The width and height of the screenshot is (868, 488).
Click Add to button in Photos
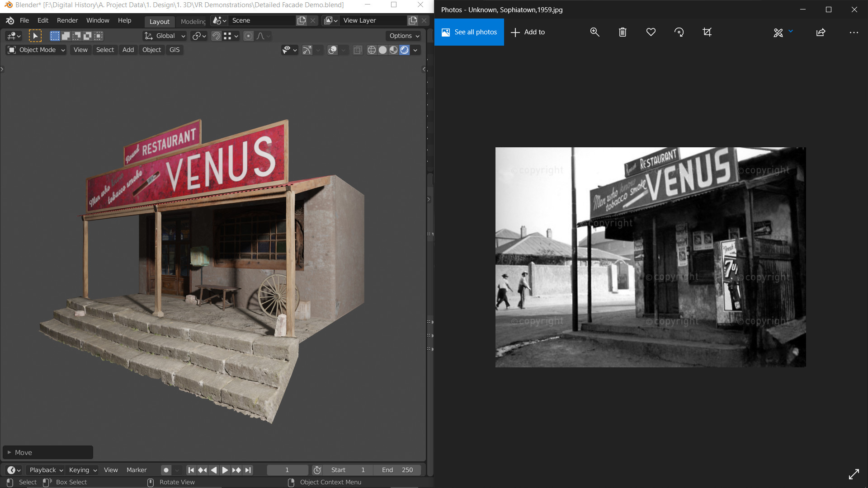[x=528, y=32]
